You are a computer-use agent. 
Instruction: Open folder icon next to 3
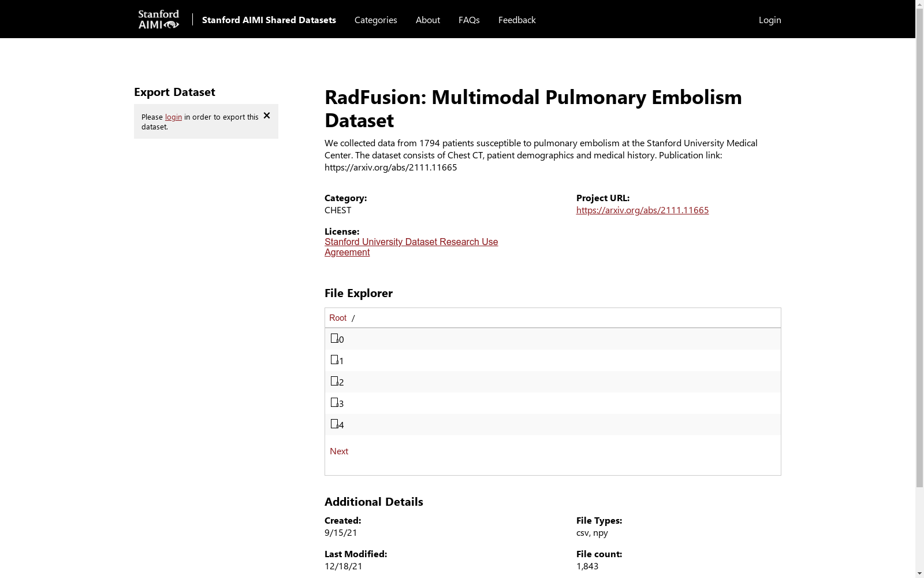pyautogui.click(x=334, y=402)
